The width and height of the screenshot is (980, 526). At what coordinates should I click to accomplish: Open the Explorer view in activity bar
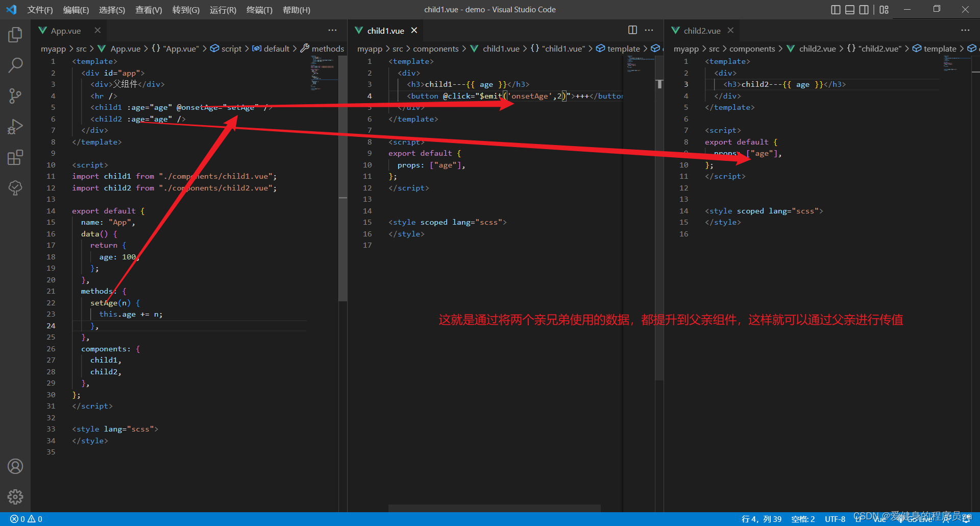tap(15, 34)
